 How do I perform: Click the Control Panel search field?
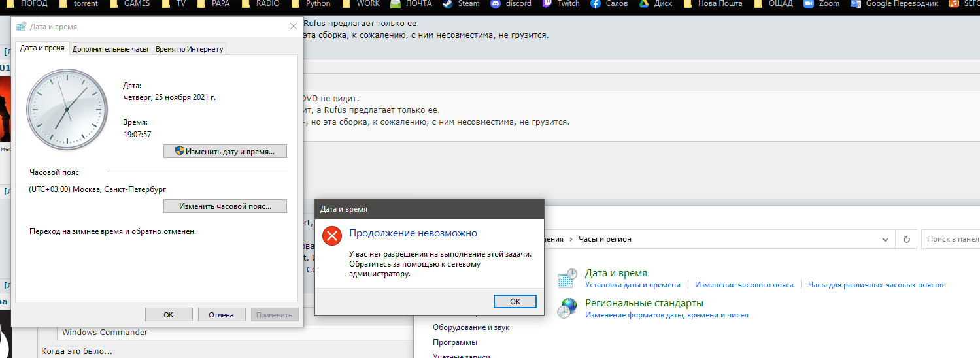[x=951, y=239]
